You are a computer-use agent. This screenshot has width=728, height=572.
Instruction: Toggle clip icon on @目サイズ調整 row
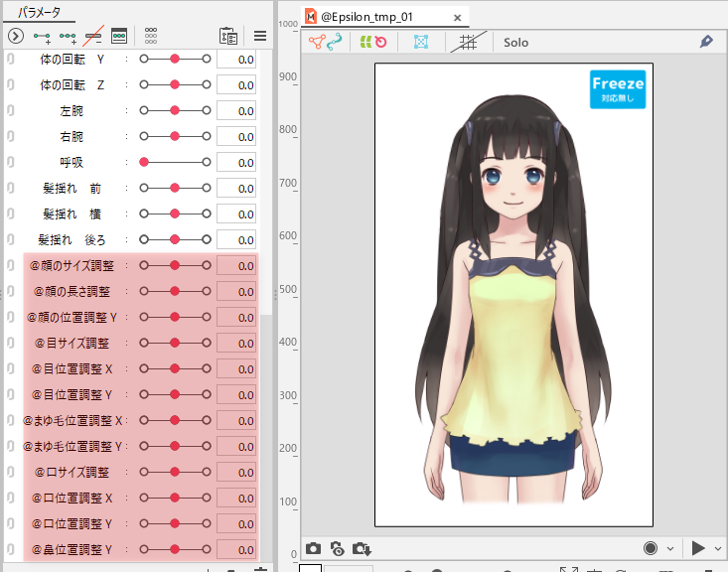tap(11, 343)
